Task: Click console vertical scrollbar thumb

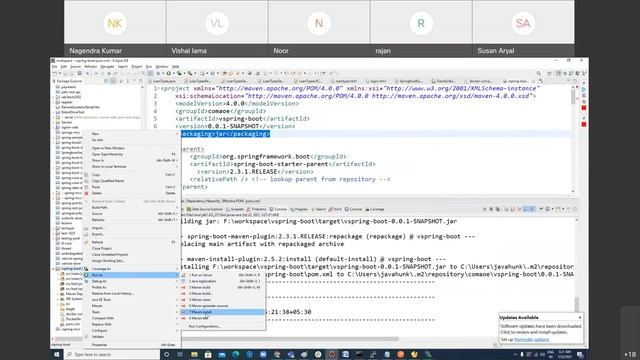Action: [576, 304]
